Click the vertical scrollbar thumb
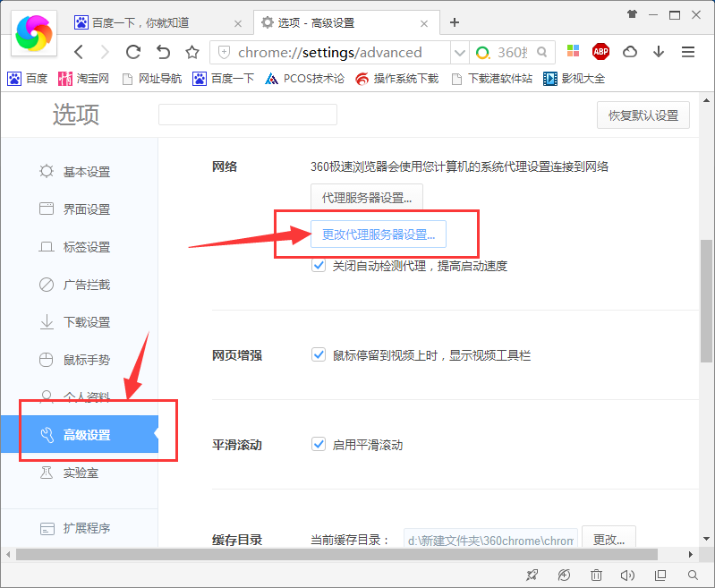 706,301
